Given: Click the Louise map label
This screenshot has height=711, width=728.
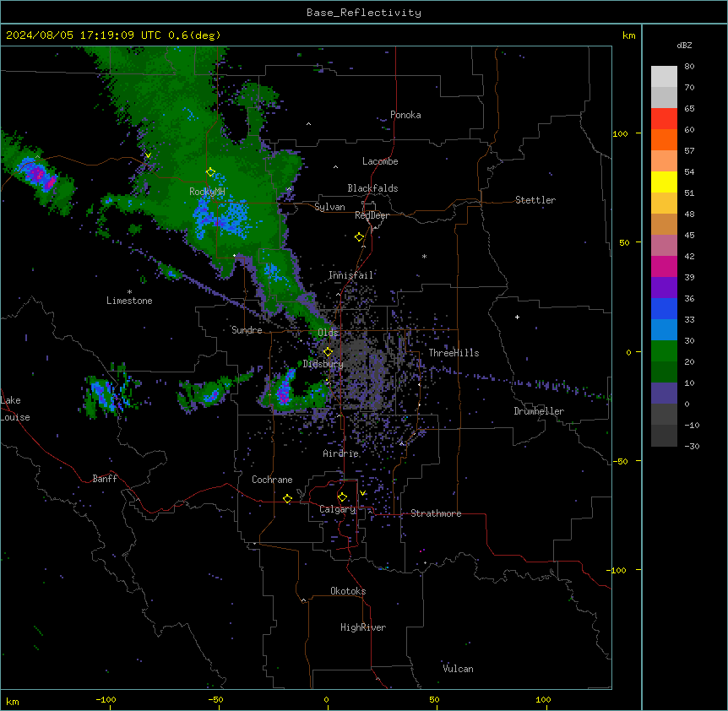Looking at the screenshot, I should (15, 417).
